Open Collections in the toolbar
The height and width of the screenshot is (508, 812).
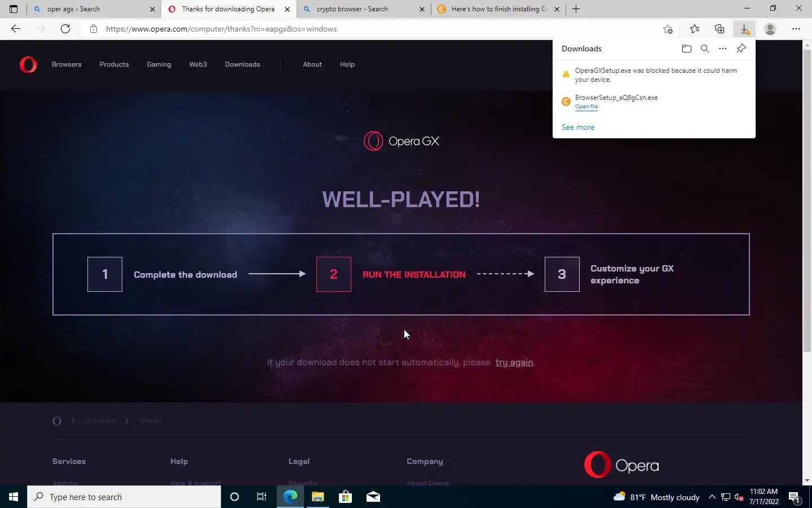tap(720, 29)
